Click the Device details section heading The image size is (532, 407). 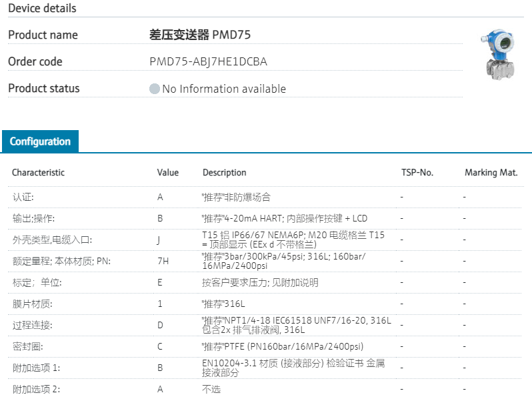coord(42,9)
